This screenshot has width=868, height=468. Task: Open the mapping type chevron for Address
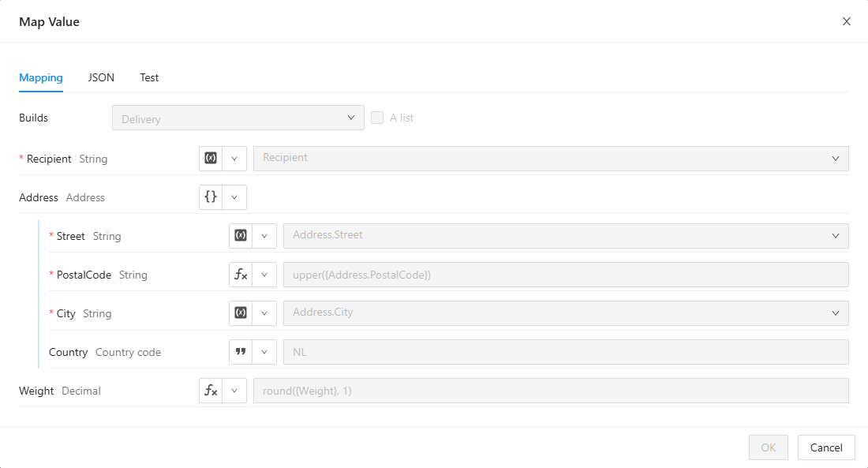(234, 197)
